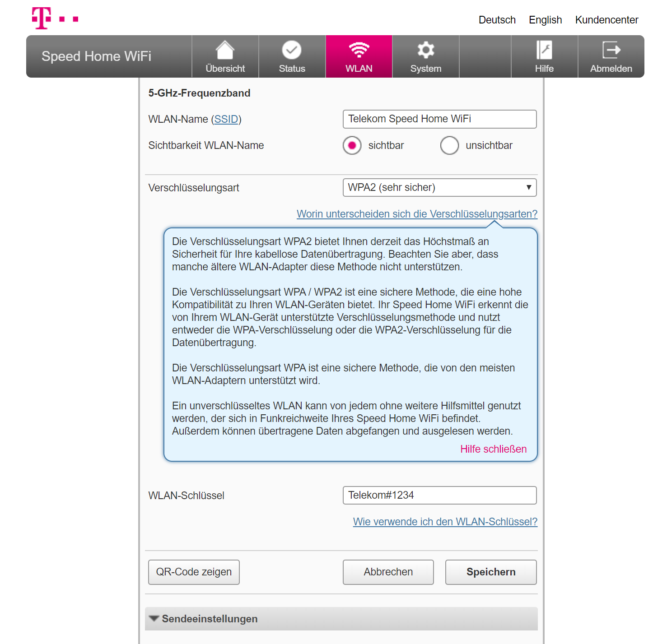Open the Status checkmark icon
Viewport: 667px width, 644px height.
click(x=292, y=50)
